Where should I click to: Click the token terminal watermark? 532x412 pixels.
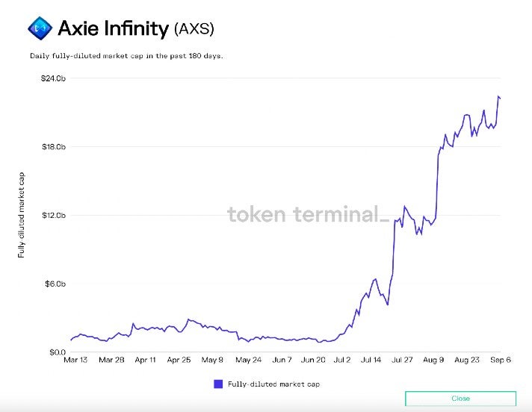coord(307,215)
